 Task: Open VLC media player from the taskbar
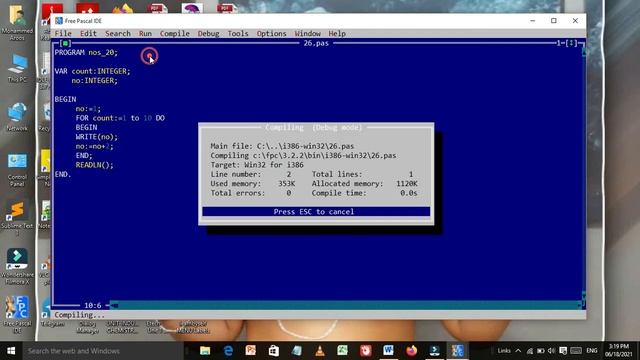coord(320,351)
